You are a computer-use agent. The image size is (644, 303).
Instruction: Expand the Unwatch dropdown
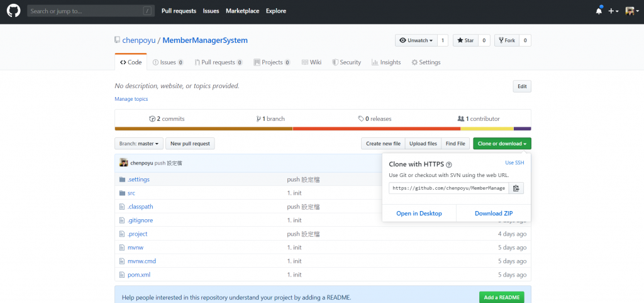(x=416, y=40)
